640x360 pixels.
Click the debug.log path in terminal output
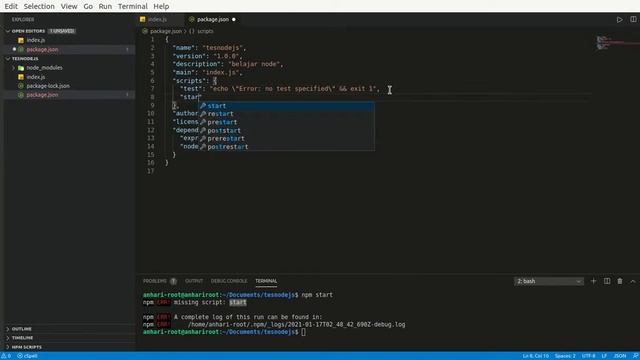coord(297,324)
